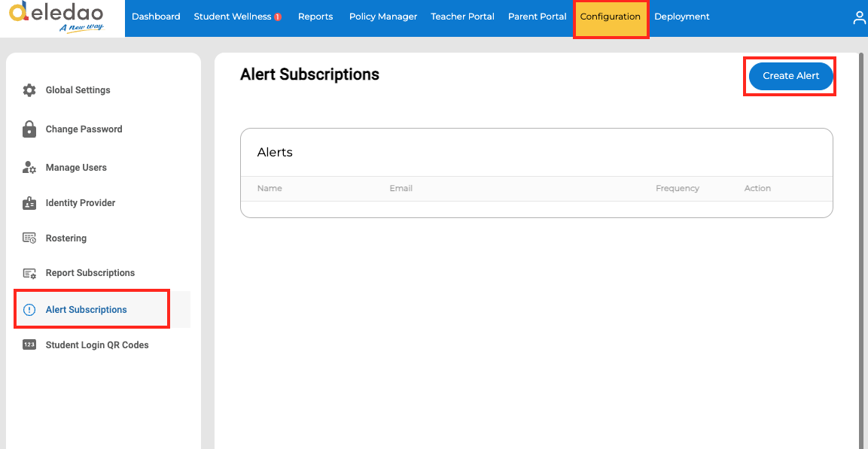This screenshot has height=449, width=868.
Task: Click the Change Password lock icon
Action: (x=29, y=129)
